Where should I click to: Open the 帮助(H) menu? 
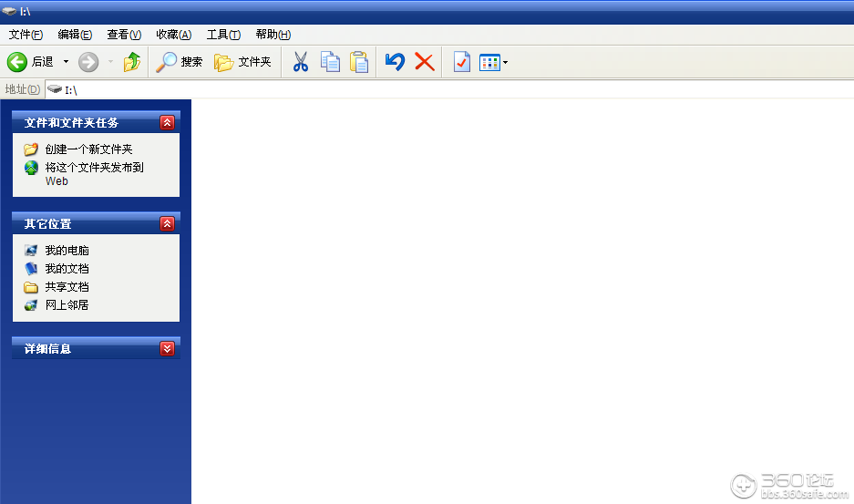[x=273, y=35]
